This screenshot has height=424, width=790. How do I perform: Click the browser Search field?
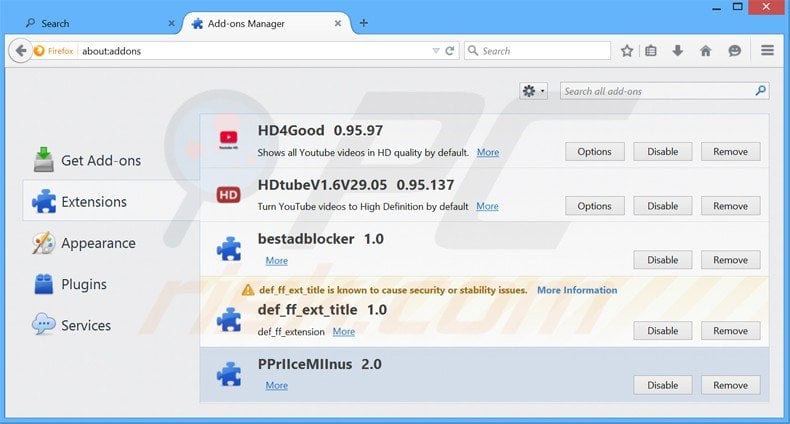pyautogui.click(x=537, y=51)
